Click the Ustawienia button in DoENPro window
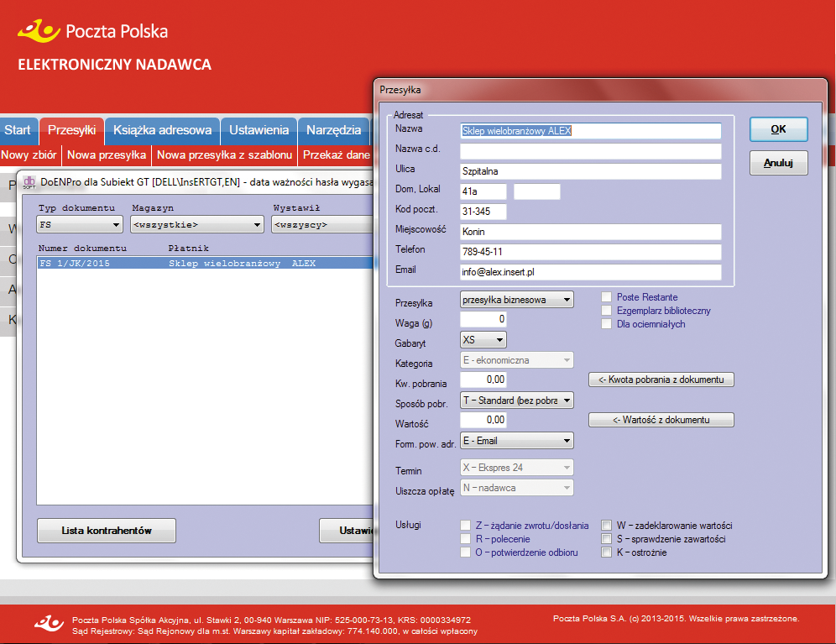 pyautogui.click(x=347, y=531)
